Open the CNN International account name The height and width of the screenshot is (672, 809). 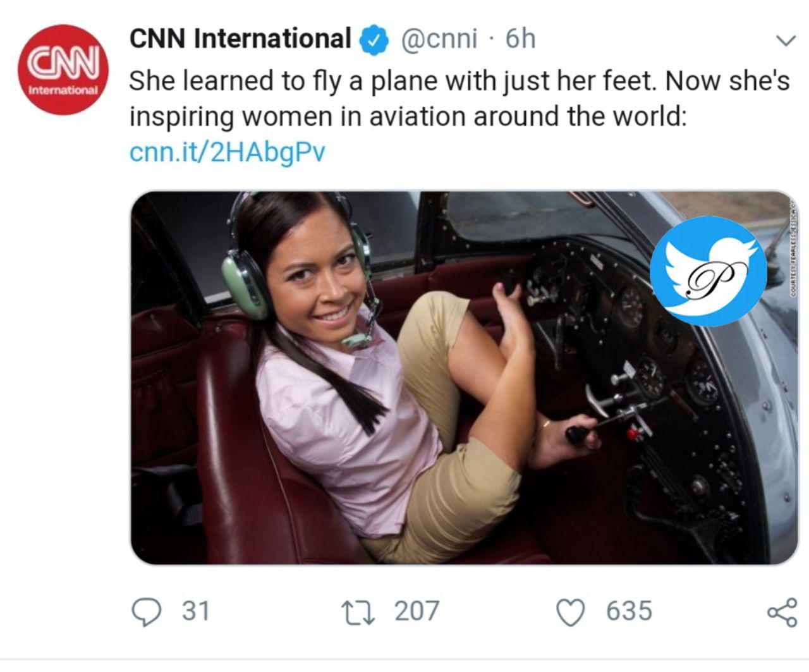tap(240, 39)
